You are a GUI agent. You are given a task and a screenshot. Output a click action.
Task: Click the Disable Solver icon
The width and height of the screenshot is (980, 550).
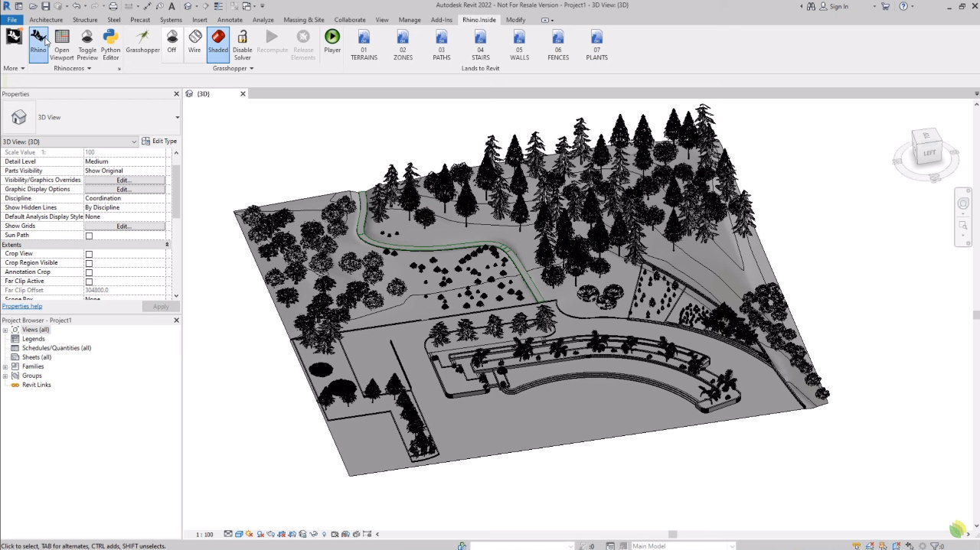click(242, 42)
